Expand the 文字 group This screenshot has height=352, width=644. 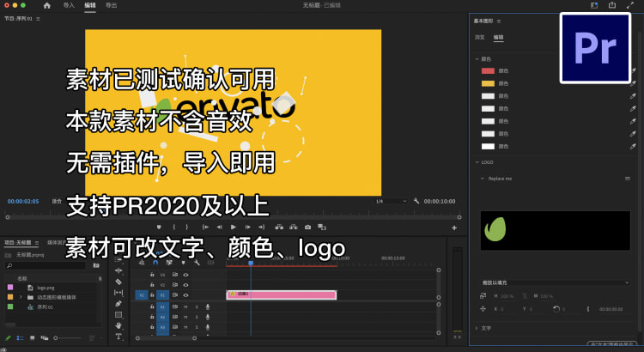click(x=477, y=328)
